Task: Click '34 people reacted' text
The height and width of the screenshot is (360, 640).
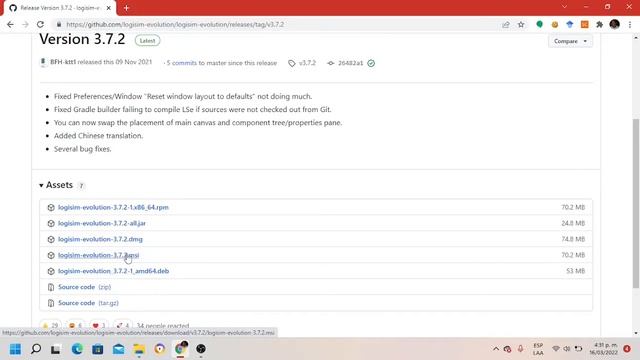Action: pos(163,326)
